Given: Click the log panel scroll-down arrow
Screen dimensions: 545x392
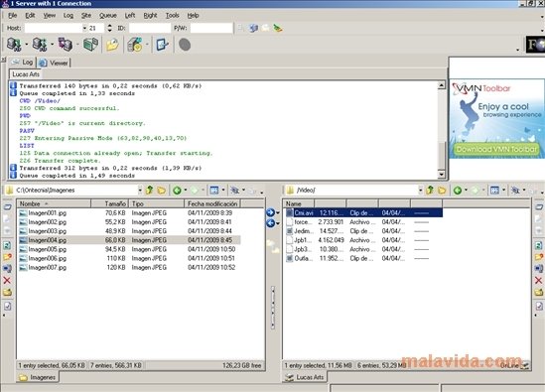Looking at the screenshot, I should 441,175.
